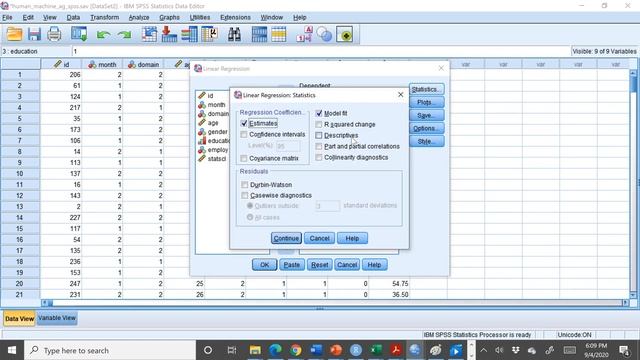Click OK in the Linear Regression dialog
This screenshot has height=360, width=640.
pyautogui.click(x=264, y=265)
